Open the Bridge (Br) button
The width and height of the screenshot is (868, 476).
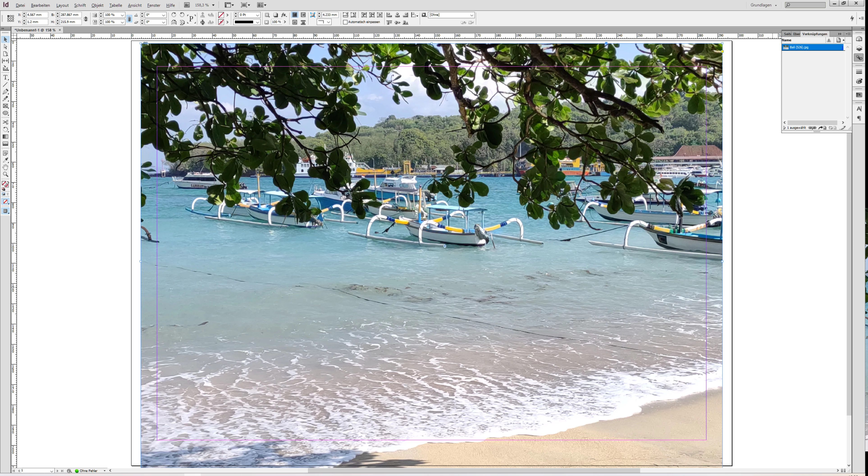pyautogui.click(x=187, y=5)
